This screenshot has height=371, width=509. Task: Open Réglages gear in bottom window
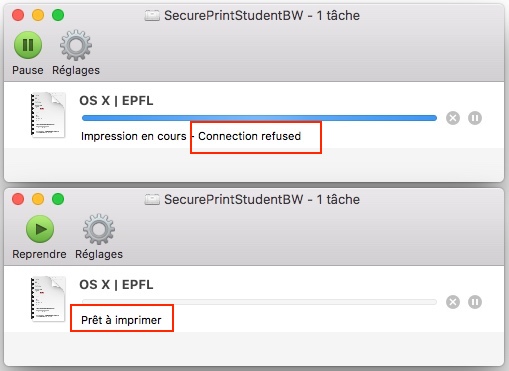pos(99,229)
